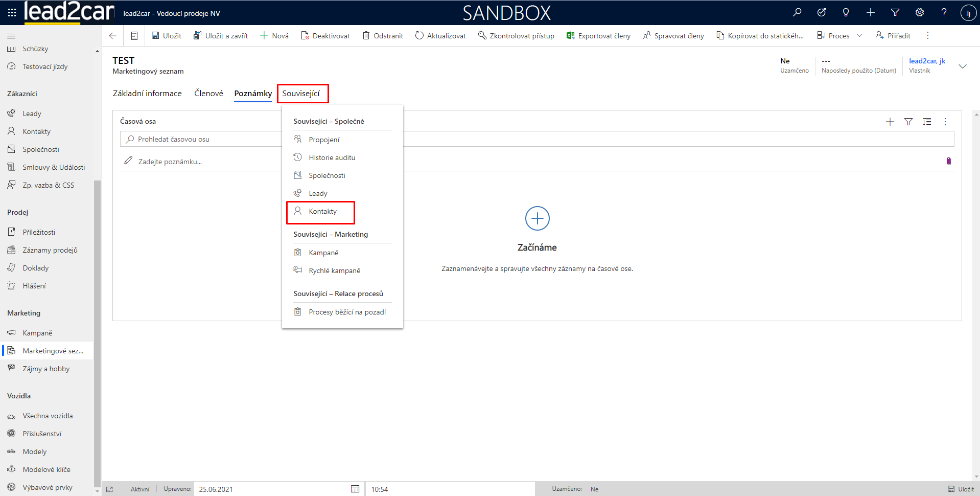Open more commands overflow menu in toolbar

927,36
